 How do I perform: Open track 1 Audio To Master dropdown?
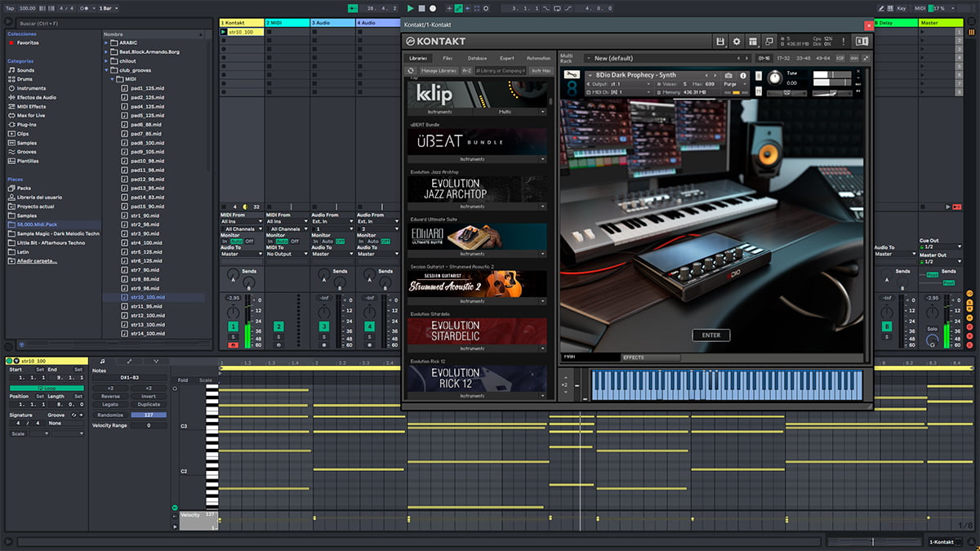click(242, 254)
